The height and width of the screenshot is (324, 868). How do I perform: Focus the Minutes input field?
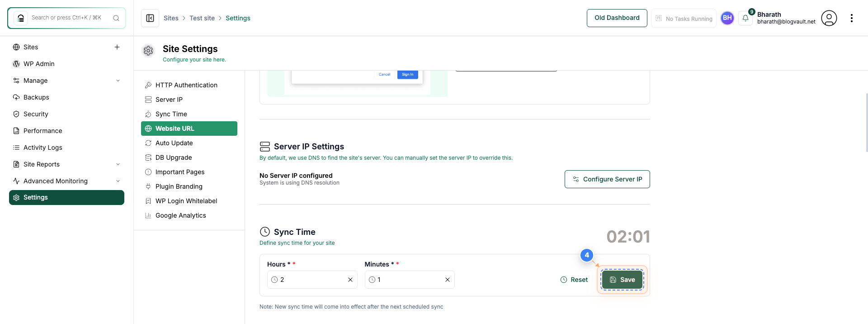(410, 280)
